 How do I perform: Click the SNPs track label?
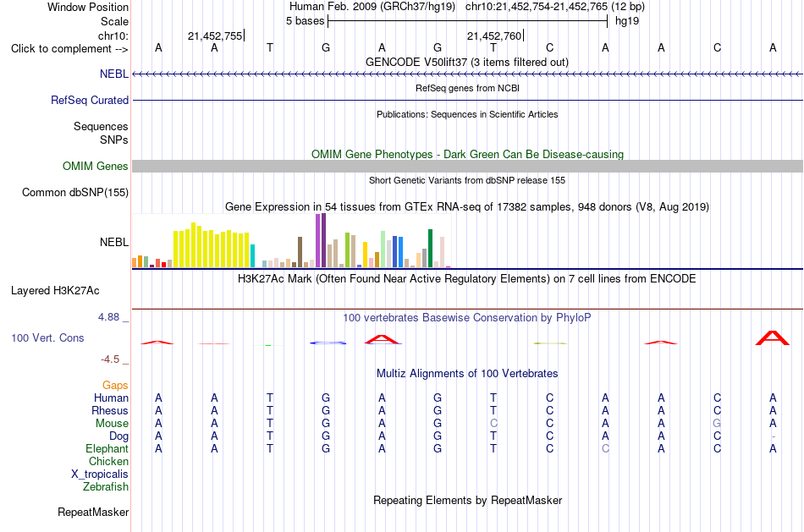pyautogui.click(x=114, y=140)
